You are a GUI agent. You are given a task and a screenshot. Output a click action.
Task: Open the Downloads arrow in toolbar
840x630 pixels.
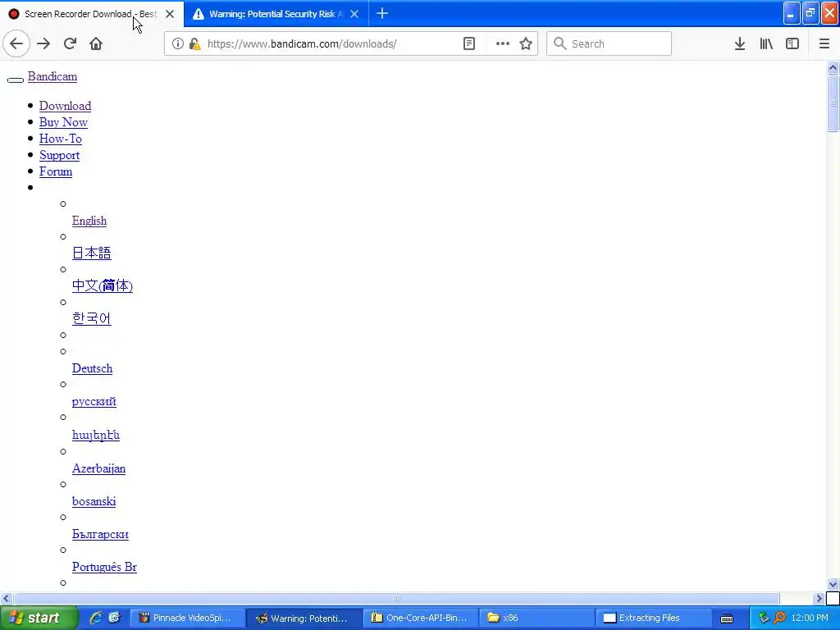tap(740, 44)
